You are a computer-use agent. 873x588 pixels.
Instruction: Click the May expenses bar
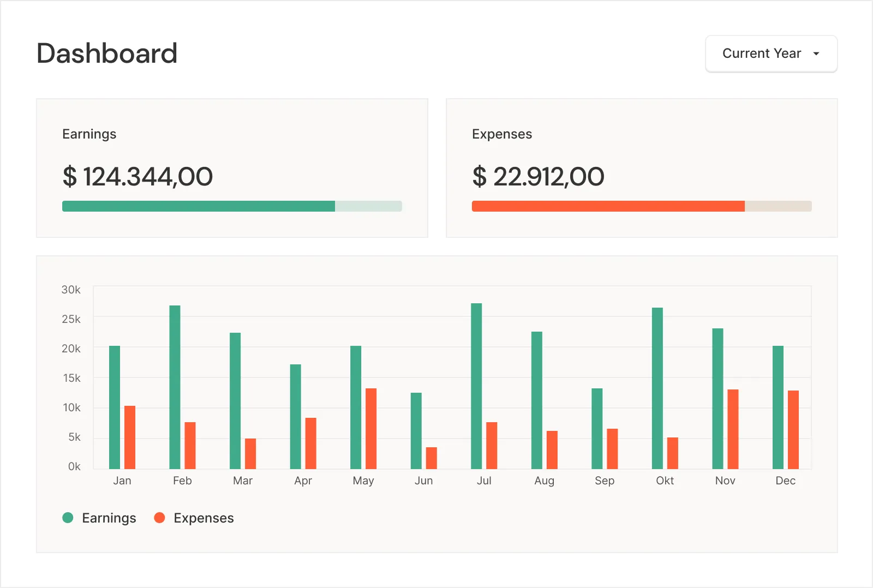(x=371, y=429)
